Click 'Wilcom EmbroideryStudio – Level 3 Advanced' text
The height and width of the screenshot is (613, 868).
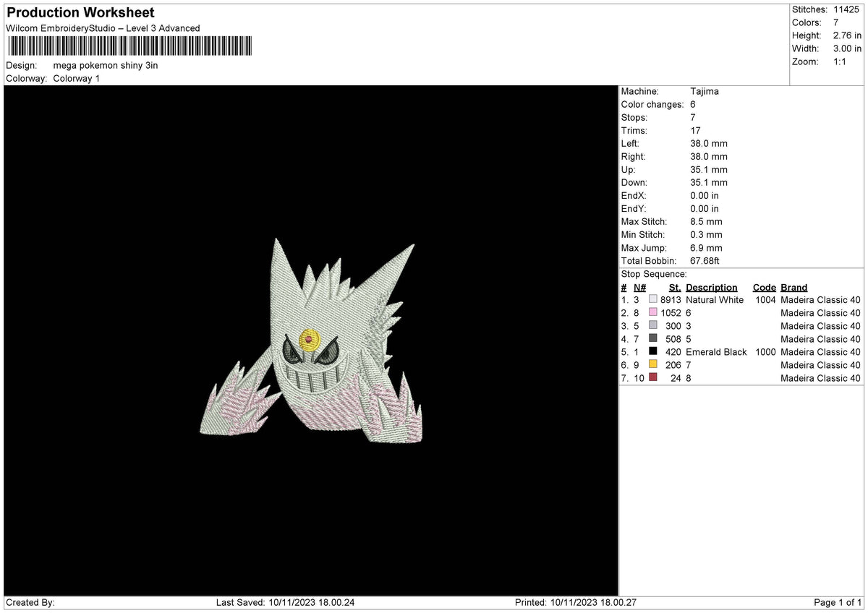coord(103,28)
